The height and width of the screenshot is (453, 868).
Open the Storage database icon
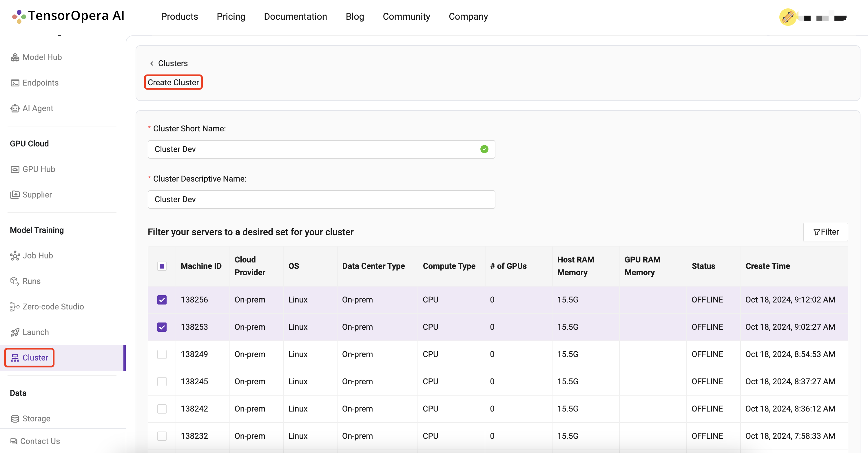click(15, 419)
